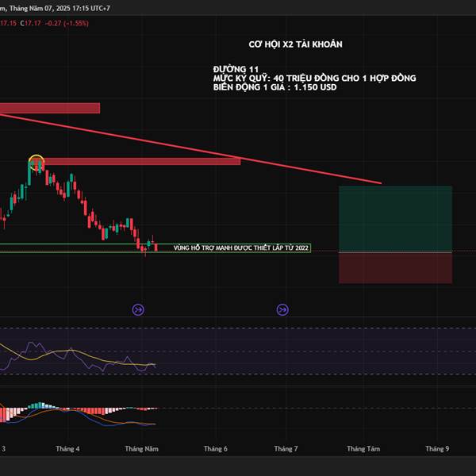Click the Tháng 7 label on the time axis

[x=286, y=448]
